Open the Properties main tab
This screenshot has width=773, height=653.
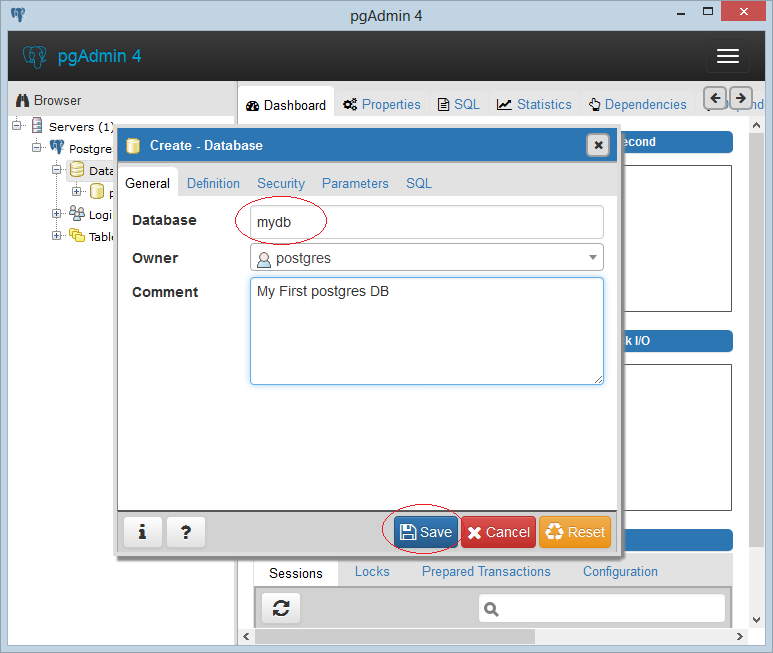[382, 104]
